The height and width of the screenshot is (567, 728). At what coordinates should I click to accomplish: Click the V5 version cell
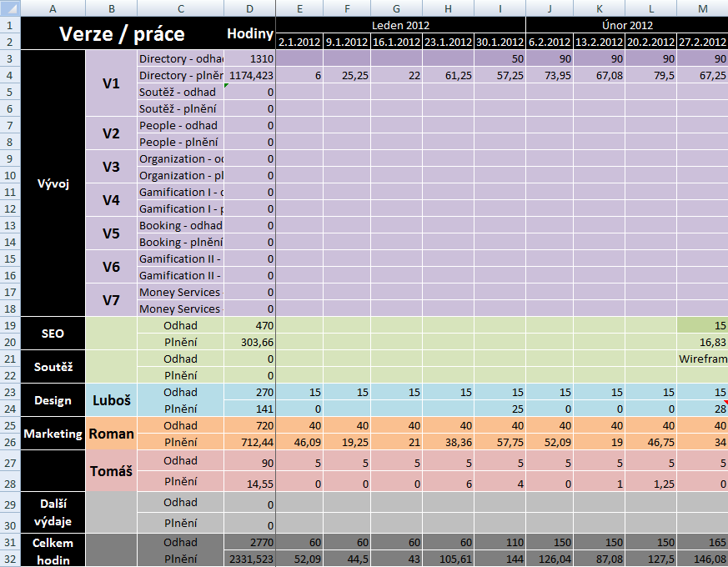pos(112,233)
